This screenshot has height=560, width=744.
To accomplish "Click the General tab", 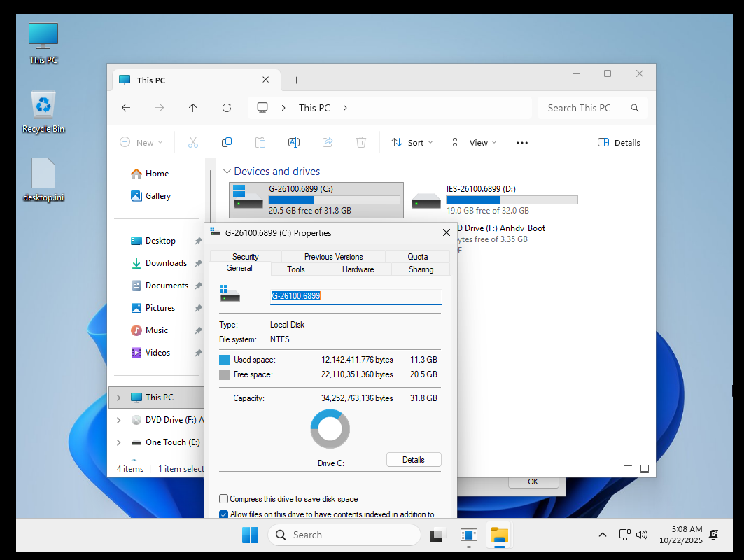I will point(239,268).
